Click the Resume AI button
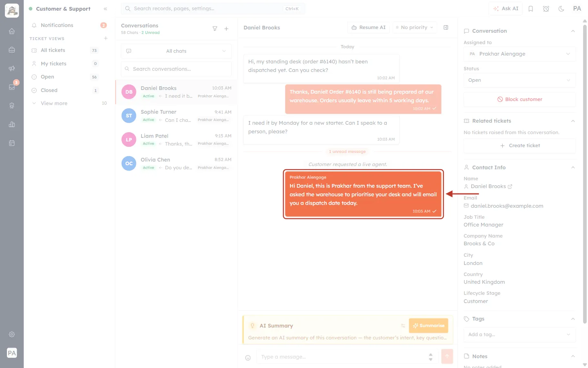This screenshot has height=368, width=588. coord(369,27)
